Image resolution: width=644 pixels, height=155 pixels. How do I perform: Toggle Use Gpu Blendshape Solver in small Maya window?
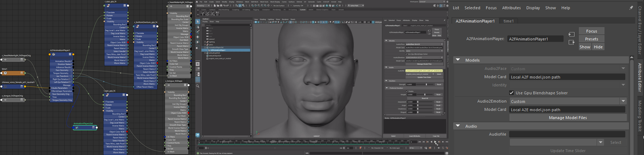point(407,54)
